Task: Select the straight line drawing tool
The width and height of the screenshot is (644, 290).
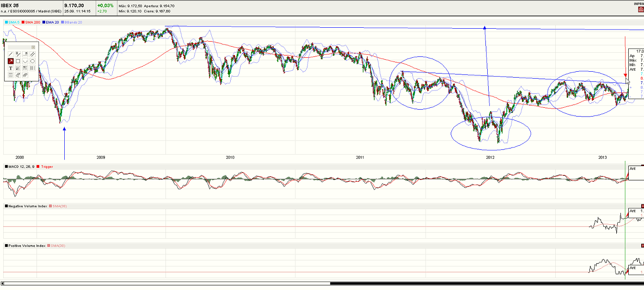Action: pyautogui.click(x=11, y=54)
